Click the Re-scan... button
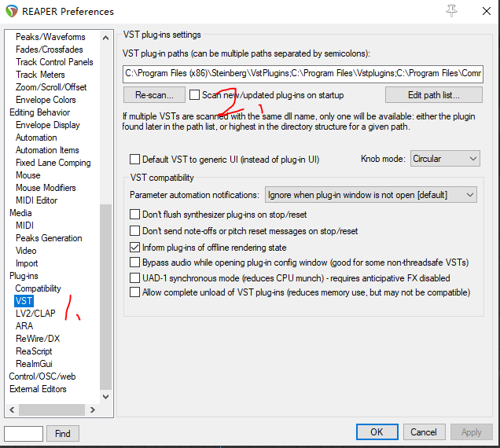This screenshot has width=500, height=448. coord(154,94)
